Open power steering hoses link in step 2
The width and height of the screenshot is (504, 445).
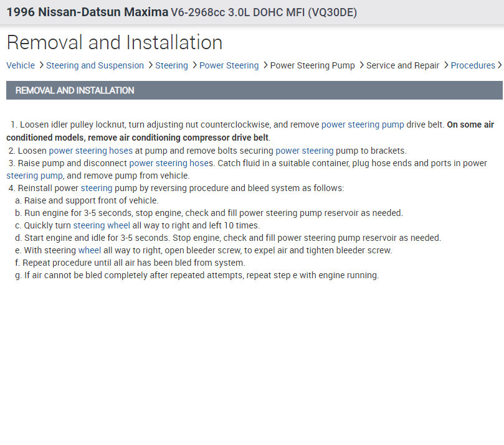pos(90,151)
